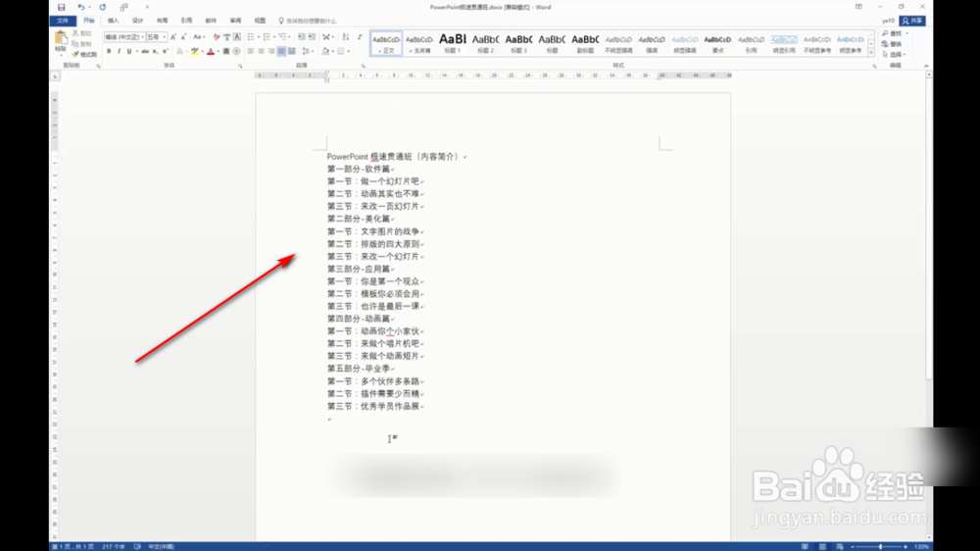Open the Change Case (Aa) dropdown
Image resolution: width=980 pixels, height=551 pixels.
click(x=199, y=37)
